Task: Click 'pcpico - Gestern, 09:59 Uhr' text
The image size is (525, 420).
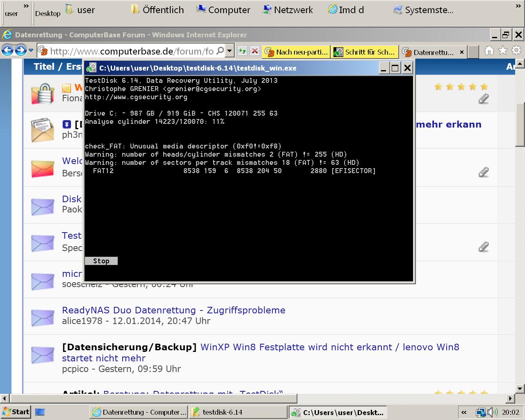Action: [x=121, y=369]
